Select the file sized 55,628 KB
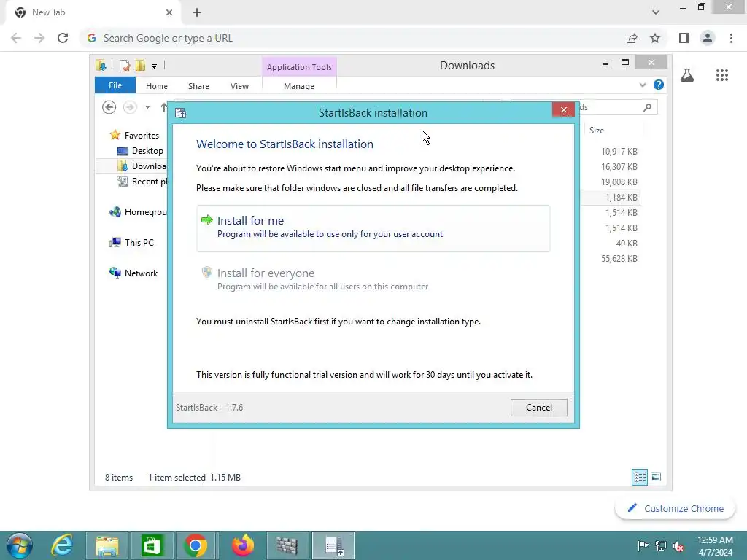The height and width of the screenshot is (560, 747). (x=619, y=259)
